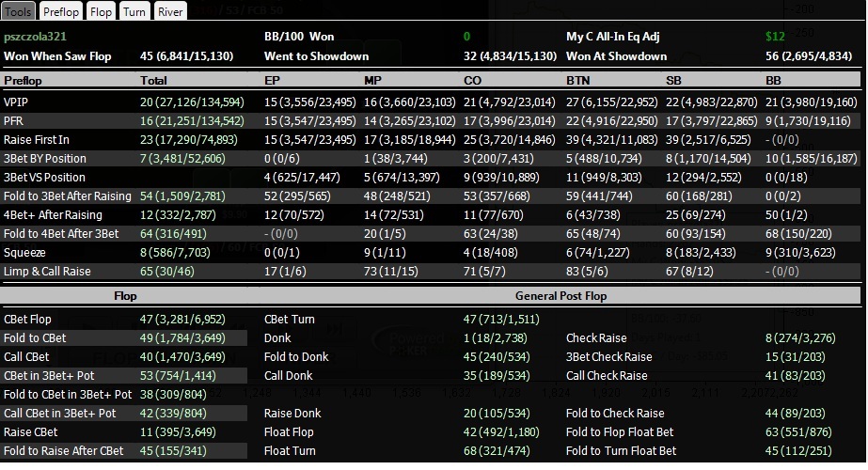Click the 3Bet BY Position label
Image resolution: width=868 pixels, height=470 pixels.
(45, 158)
